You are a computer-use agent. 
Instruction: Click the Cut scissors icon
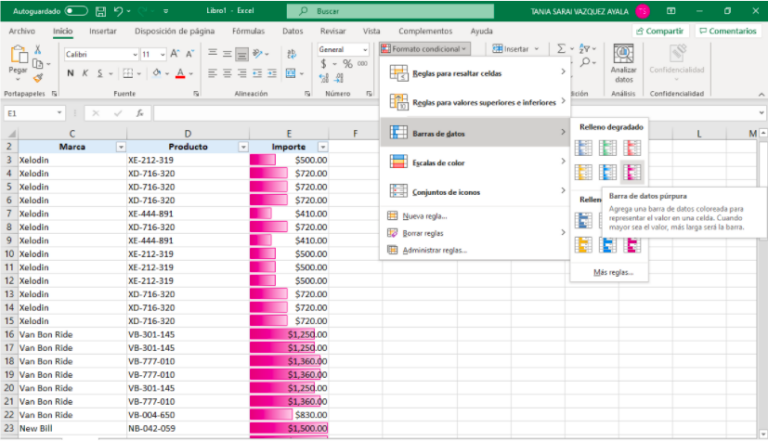(38, 49)
